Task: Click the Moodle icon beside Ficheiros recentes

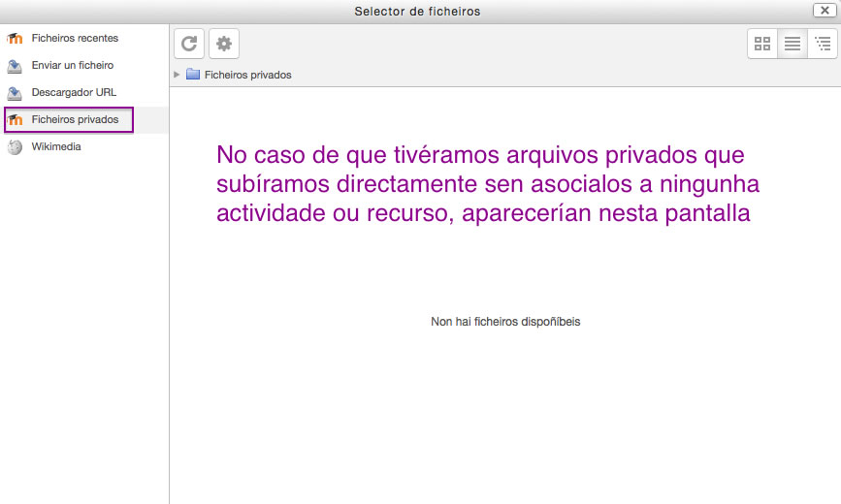Action: 15,39
